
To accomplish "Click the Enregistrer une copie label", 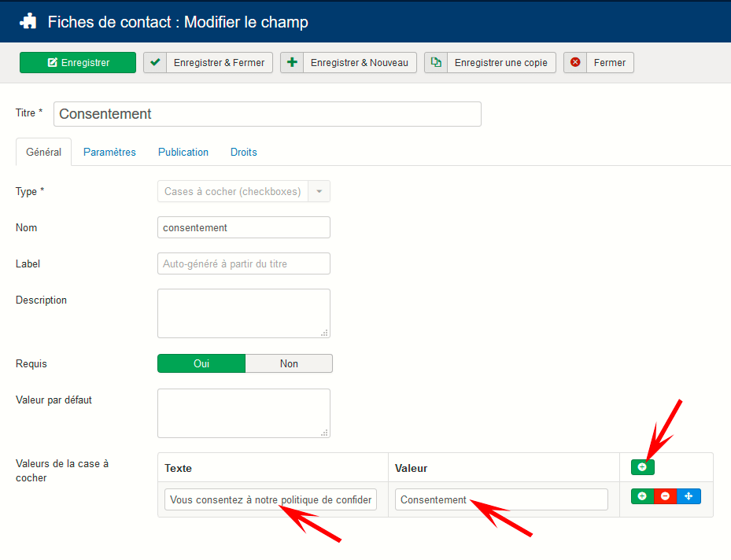I will (501, 62).
